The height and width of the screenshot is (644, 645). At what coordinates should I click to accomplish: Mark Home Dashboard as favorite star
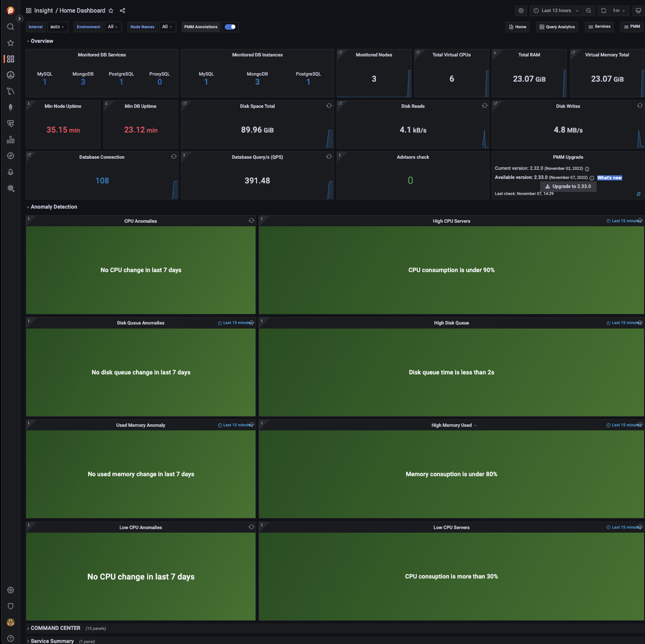point(111,11)
